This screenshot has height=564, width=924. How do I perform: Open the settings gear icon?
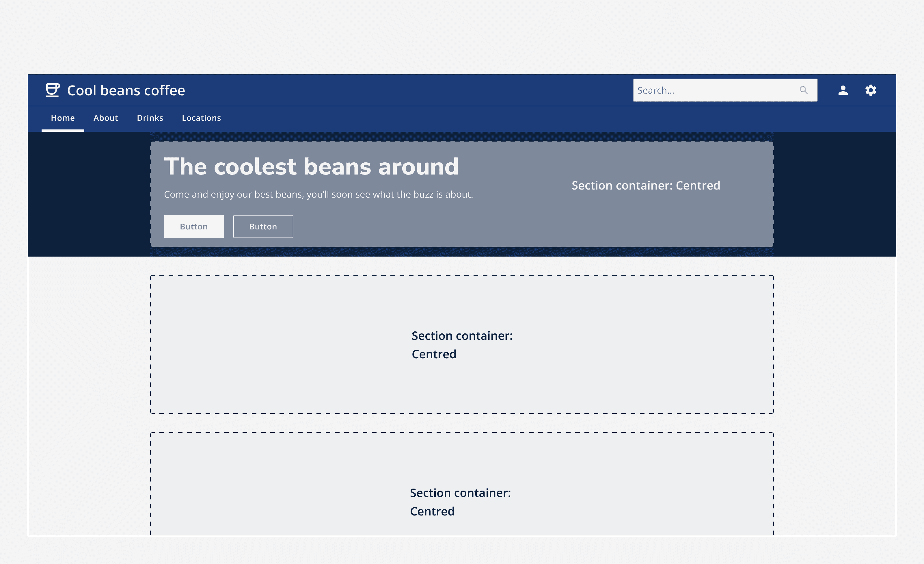click(871, 90)
